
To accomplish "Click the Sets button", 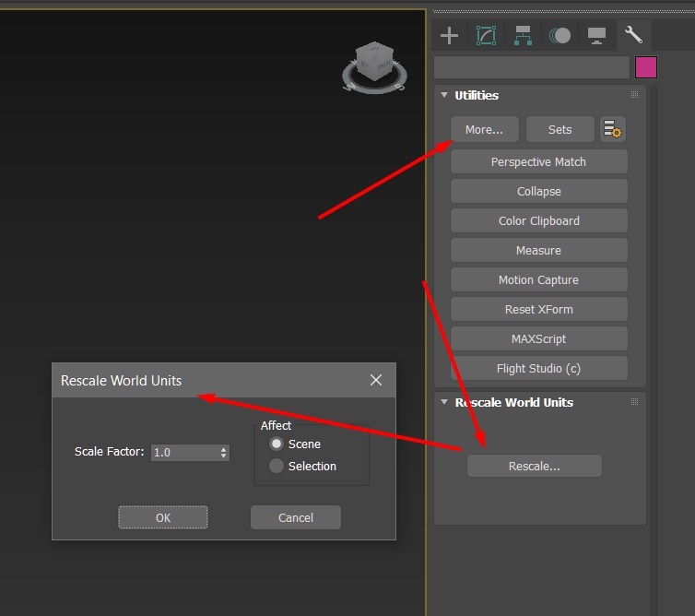I will click(560, 129).
